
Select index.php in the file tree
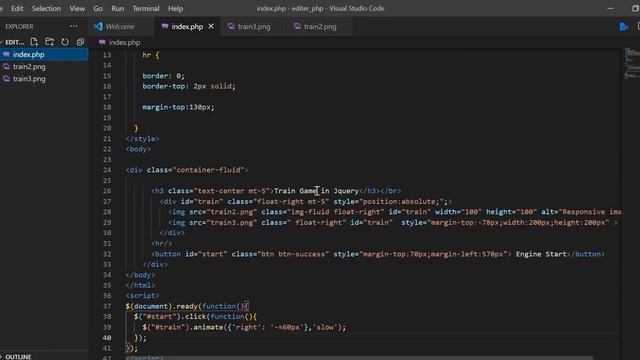[44, 54]
